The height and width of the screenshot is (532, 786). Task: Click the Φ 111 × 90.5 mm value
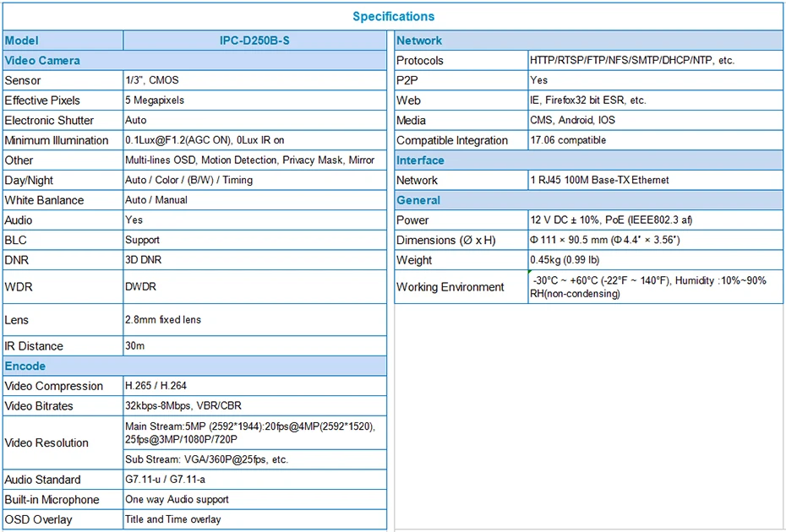click(x=605, y=240)
